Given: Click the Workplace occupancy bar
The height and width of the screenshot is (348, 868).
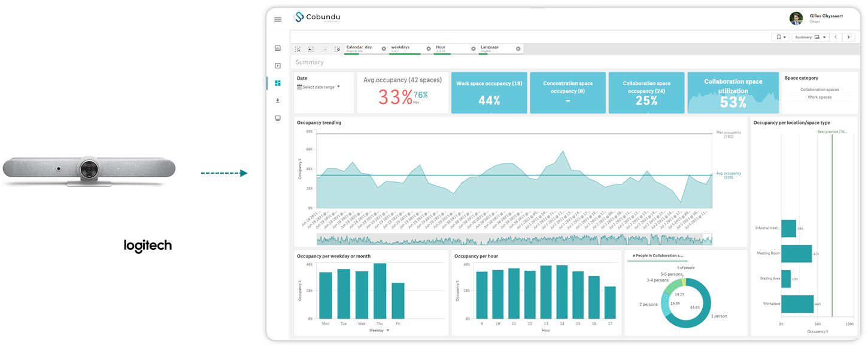Looking at the screenshot, I should 797,304.
